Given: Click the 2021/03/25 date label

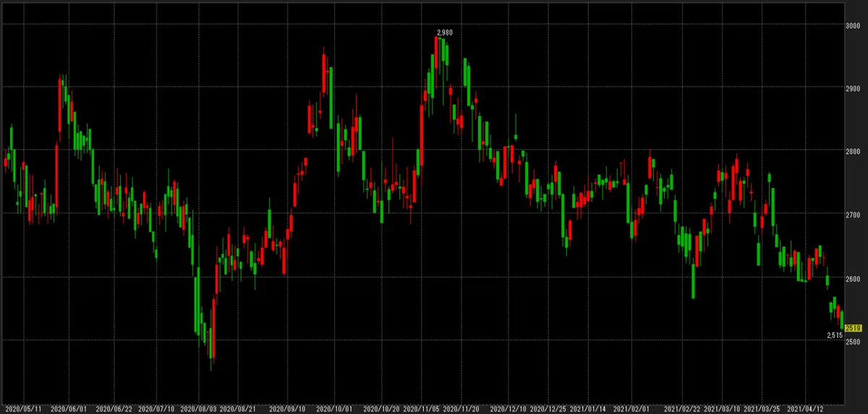Looking at the screenshot, I should [x=761, y=409].
